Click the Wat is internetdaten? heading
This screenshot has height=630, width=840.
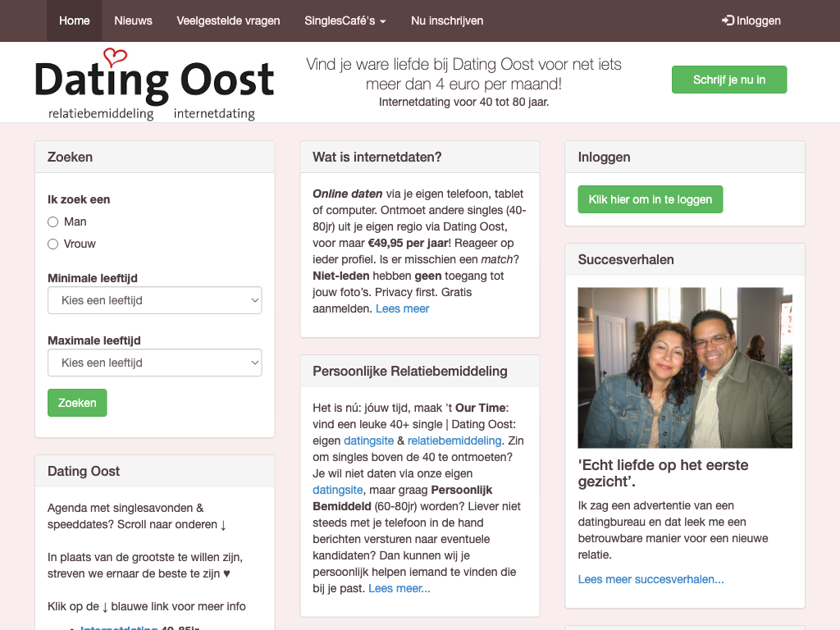(x=377, y=157)
